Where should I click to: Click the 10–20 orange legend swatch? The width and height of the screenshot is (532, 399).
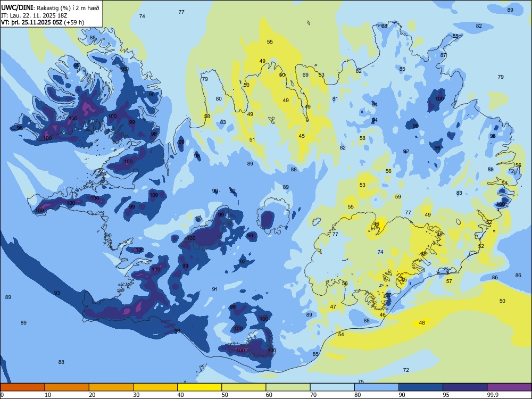[x=67, y=387]
